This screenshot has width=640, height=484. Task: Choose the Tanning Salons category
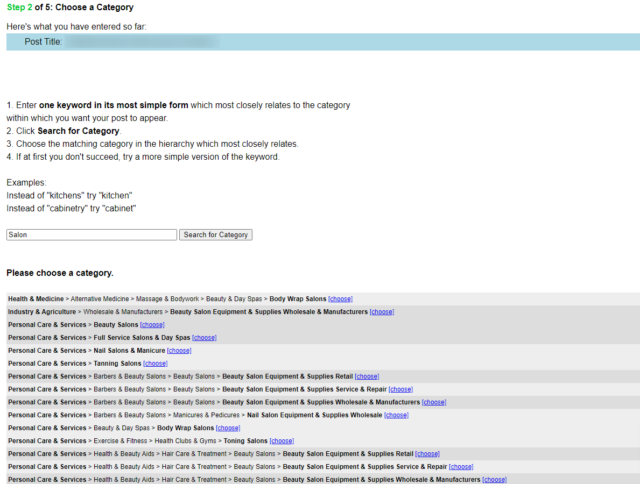[x=155, y=364]
